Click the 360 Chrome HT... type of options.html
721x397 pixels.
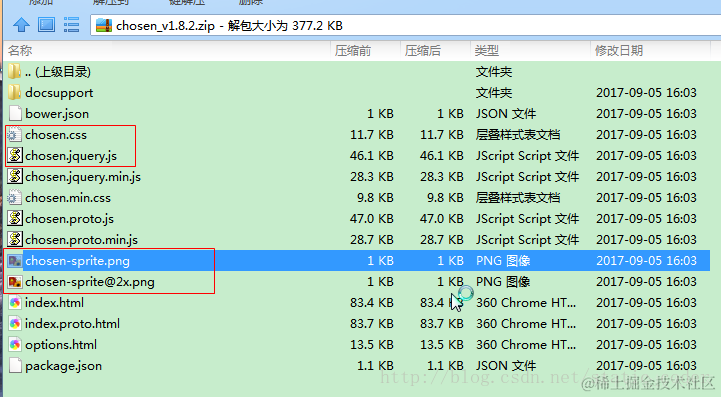(x=526, y=345)
